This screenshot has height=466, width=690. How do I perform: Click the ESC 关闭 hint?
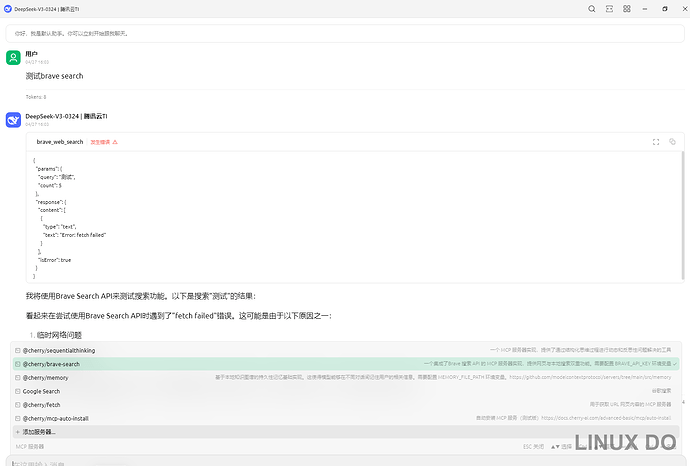(533, 447)
